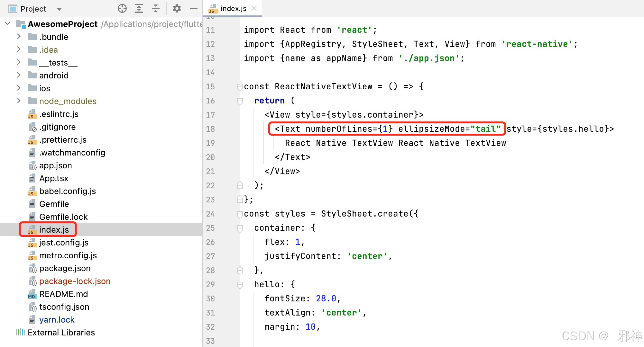Click the Select Opened File locate icon
Screen dimensions: 644x347
pyautogui.click(x=122, y=9)
